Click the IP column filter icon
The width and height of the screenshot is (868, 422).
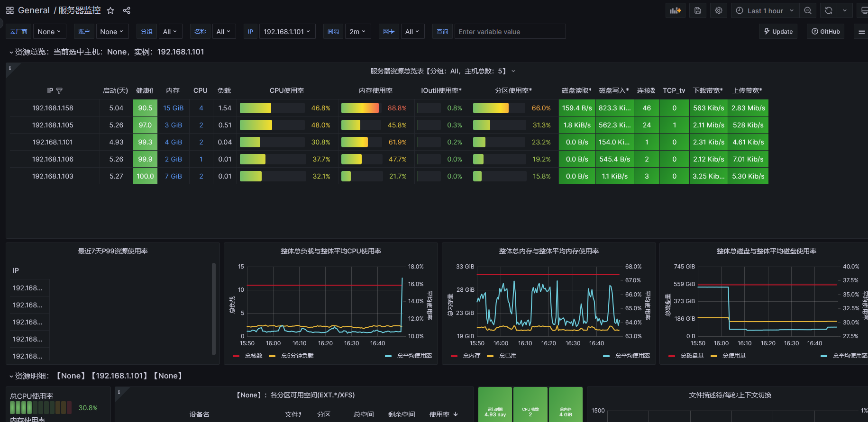(59, 90)
